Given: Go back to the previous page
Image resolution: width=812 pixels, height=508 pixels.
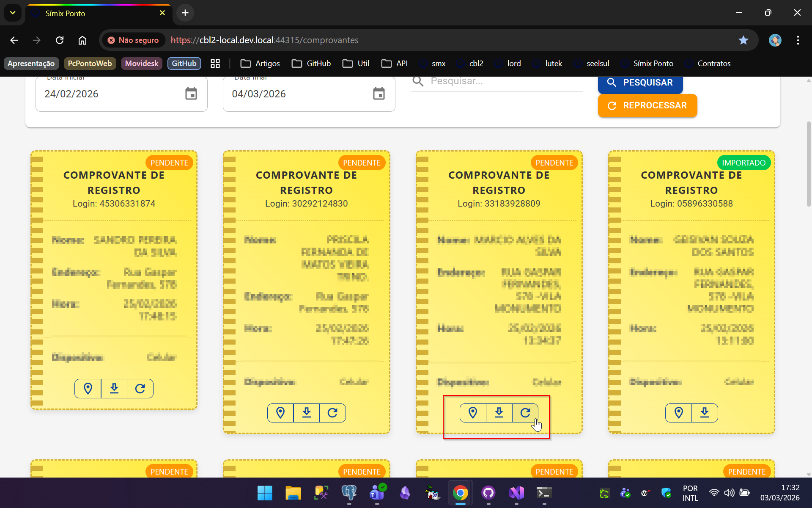Looking at the screenshot, I should tap(14, 40).
